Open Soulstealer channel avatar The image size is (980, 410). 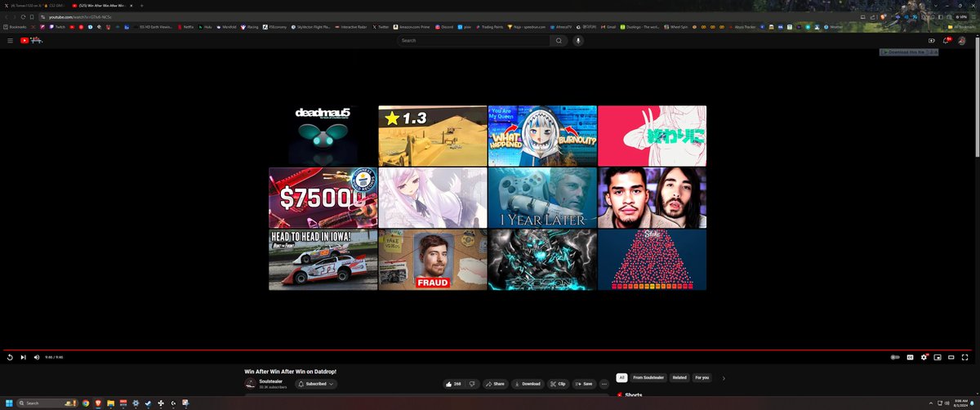click(250, 383)
